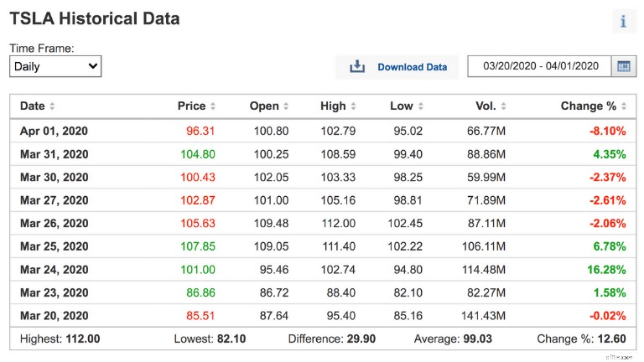Sort table by Vol. column arrows
Screen dimensions: 644x362
503,106
